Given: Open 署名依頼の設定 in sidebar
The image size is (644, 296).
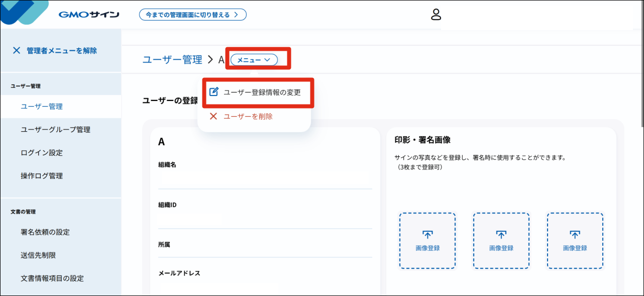Looking at the screenshot, I should [x=45, y=232].
